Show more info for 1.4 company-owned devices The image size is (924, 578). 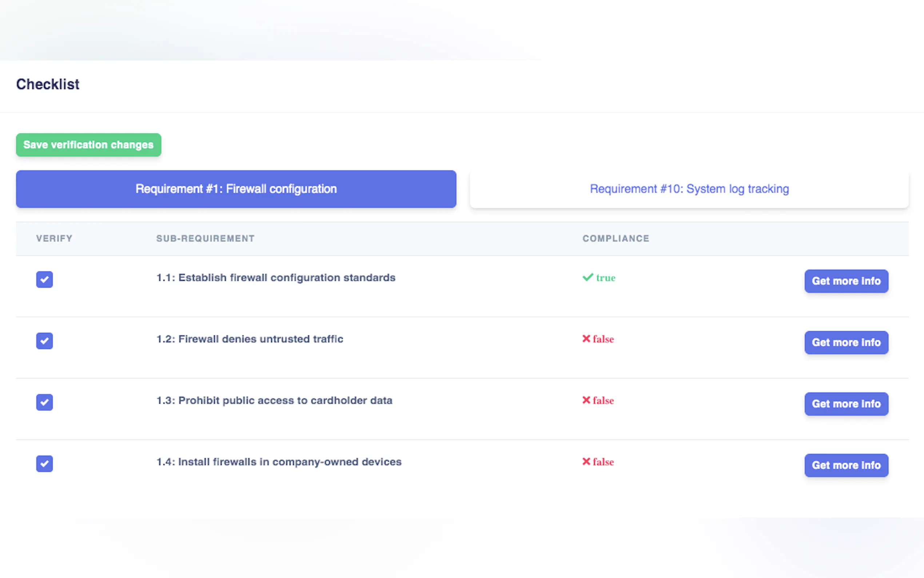(x=846, y=465)
